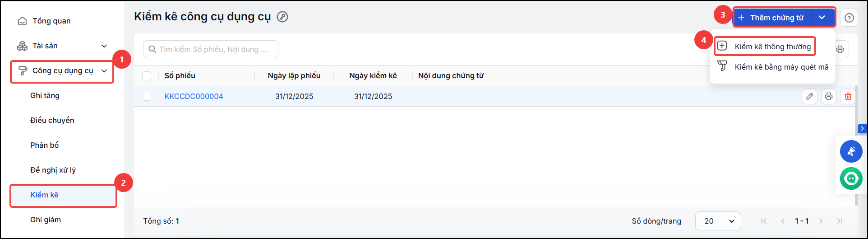Go to the next page
868x239 pixels.
click(821, 221)
